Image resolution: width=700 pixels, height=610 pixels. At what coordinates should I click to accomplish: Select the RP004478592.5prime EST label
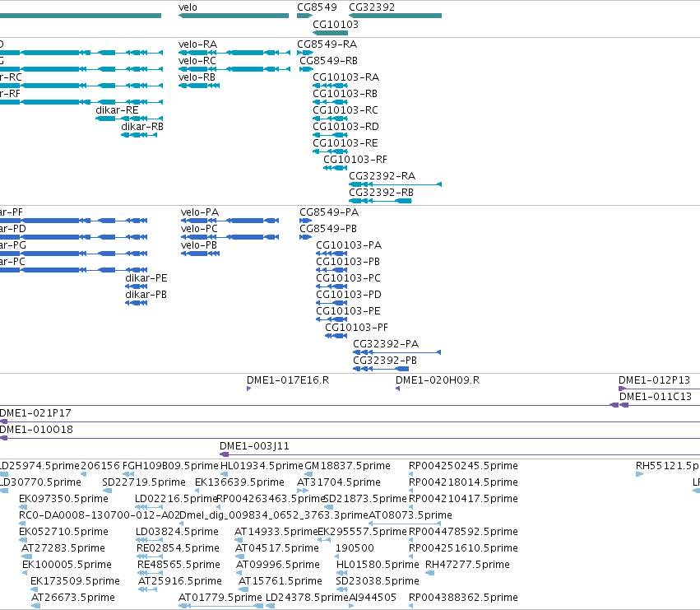click(x=463, y=533)
